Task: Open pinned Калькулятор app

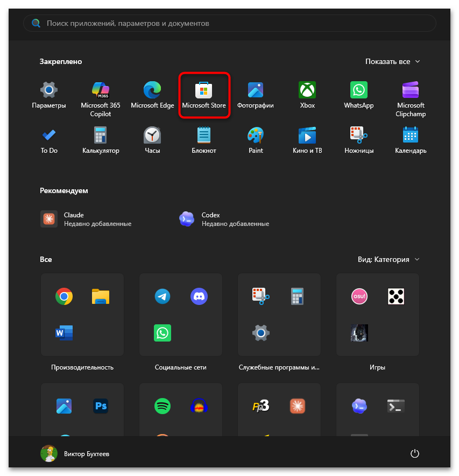Action: click(101, 140)
